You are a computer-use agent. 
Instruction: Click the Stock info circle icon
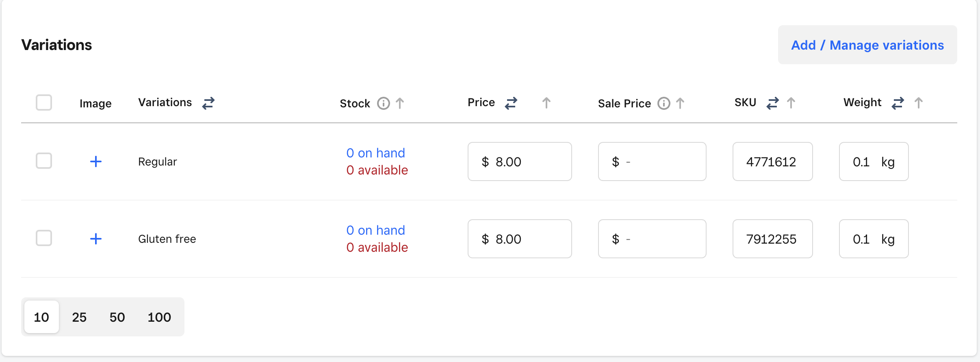383,103
